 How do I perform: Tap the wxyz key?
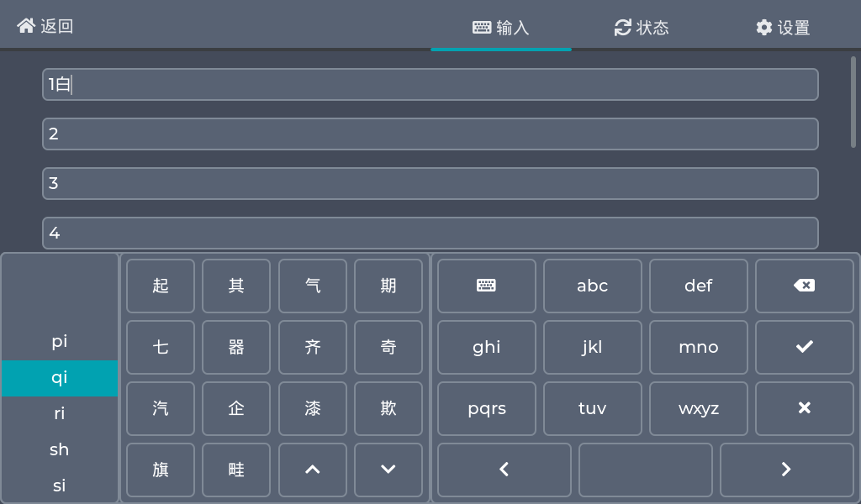(699, 408)
